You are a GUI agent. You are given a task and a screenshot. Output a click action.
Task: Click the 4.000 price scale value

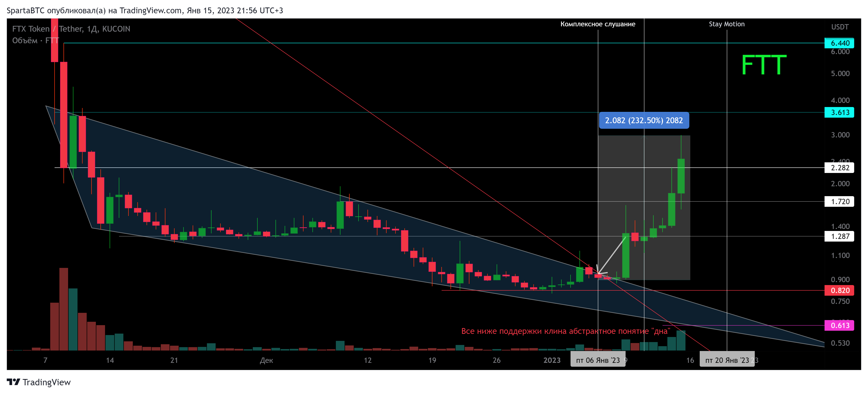point(840,100)
